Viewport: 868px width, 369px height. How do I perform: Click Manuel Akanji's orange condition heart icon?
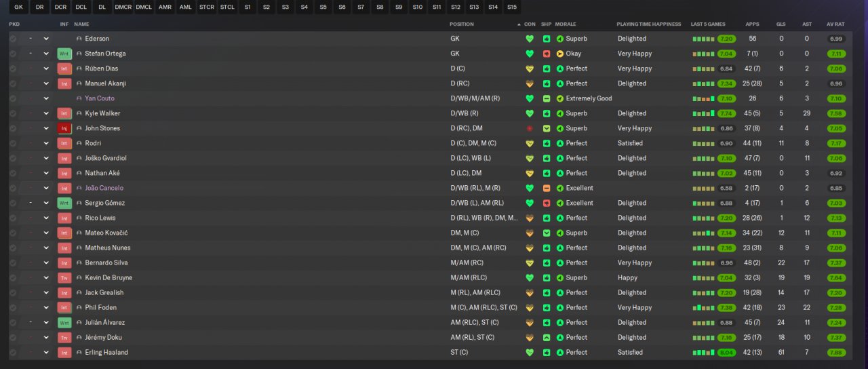[530, 83]
